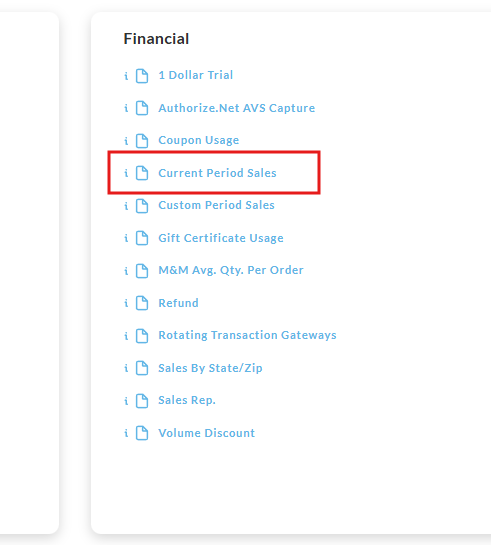Open M&M Avg. Qty. Per Order report
491x545 pixels.
pos(231,270)
